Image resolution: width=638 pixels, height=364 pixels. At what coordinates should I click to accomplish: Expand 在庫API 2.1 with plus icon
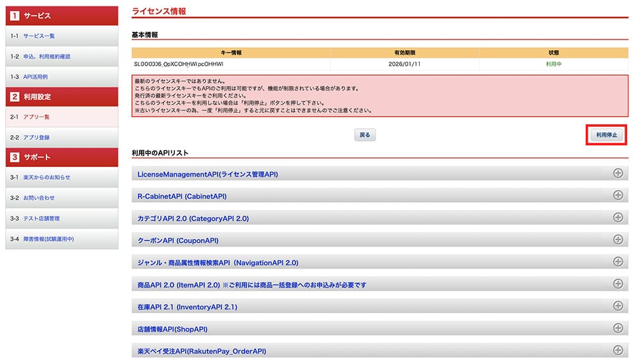617,306
